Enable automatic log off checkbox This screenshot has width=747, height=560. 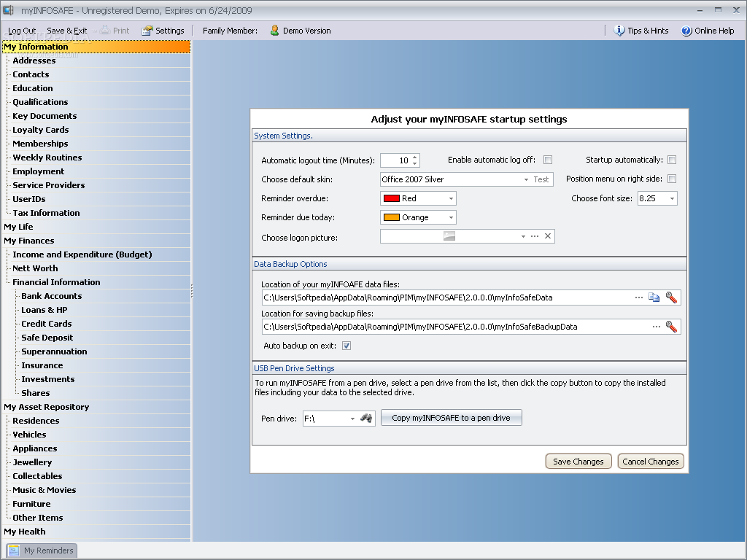pyautogui.click(x=548, y=160)
